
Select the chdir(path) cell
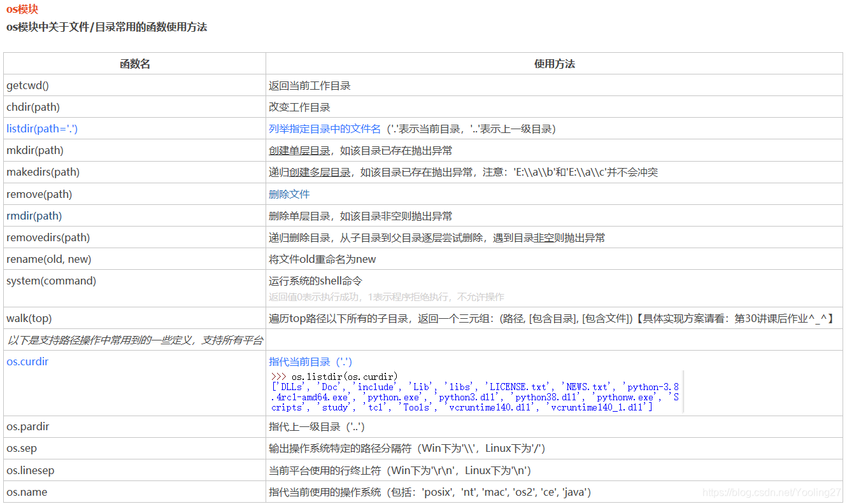coord(135,107)
